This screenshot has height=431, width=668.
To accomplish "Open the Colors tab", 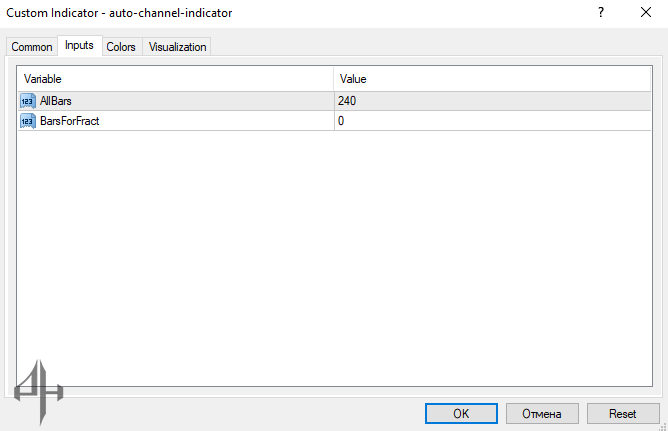I will pos(121,47).
